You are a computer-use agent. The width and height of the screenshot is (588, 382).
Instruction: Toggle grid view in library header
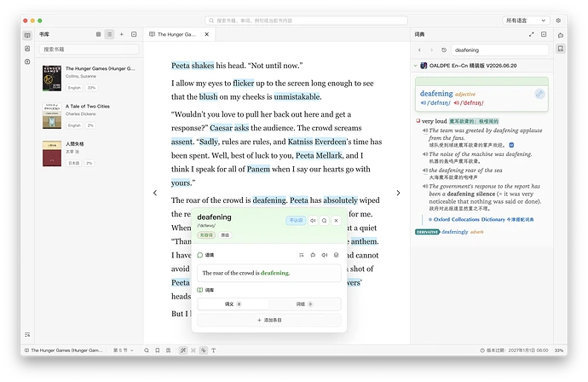[x=98, y=34]
